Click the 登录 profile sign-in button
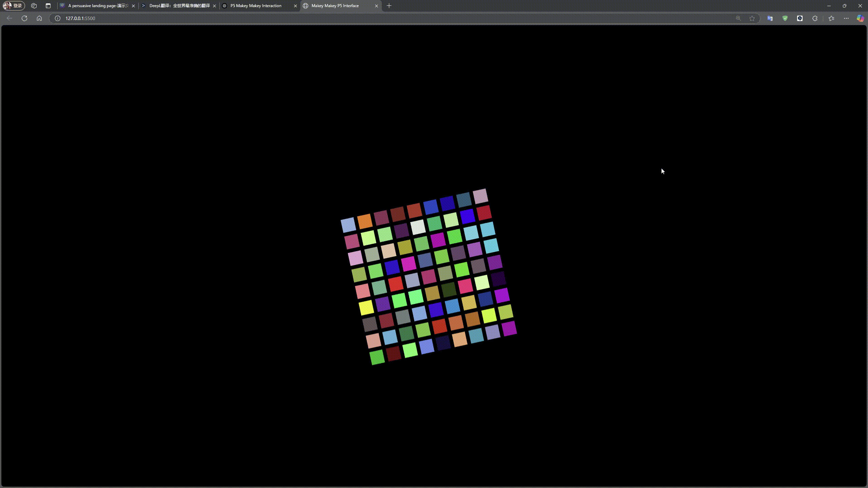The width and height of the screenshot is (868, 488). [14, 6]
